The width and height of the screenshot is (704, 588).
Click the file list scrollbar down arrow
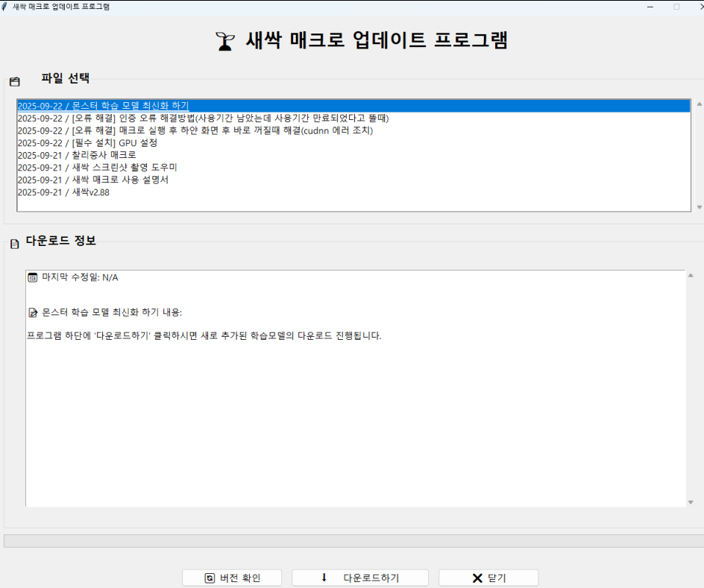point(699,207)
